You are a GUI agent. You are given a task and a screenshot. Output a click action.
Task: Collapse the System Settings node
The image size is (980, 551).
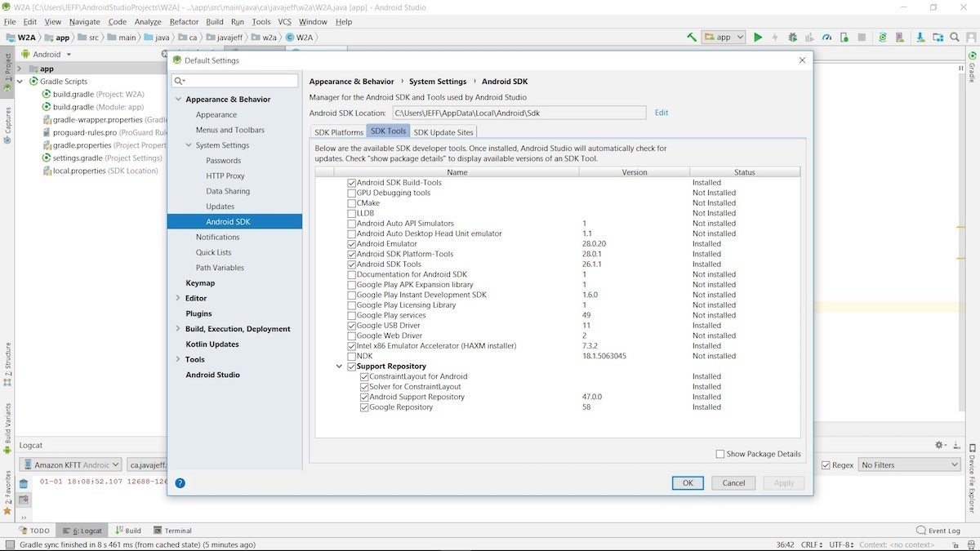coord(189,145)
